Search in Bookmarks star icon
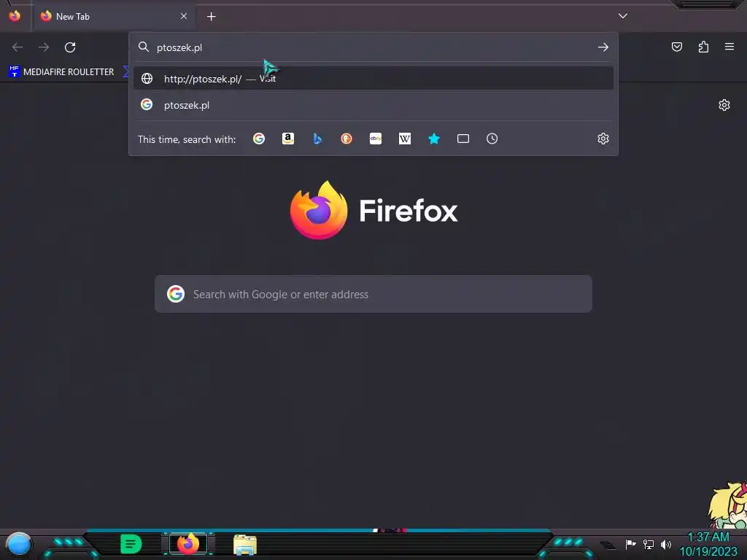The width and height of the screenshot is (747, 560). point(434,139)
